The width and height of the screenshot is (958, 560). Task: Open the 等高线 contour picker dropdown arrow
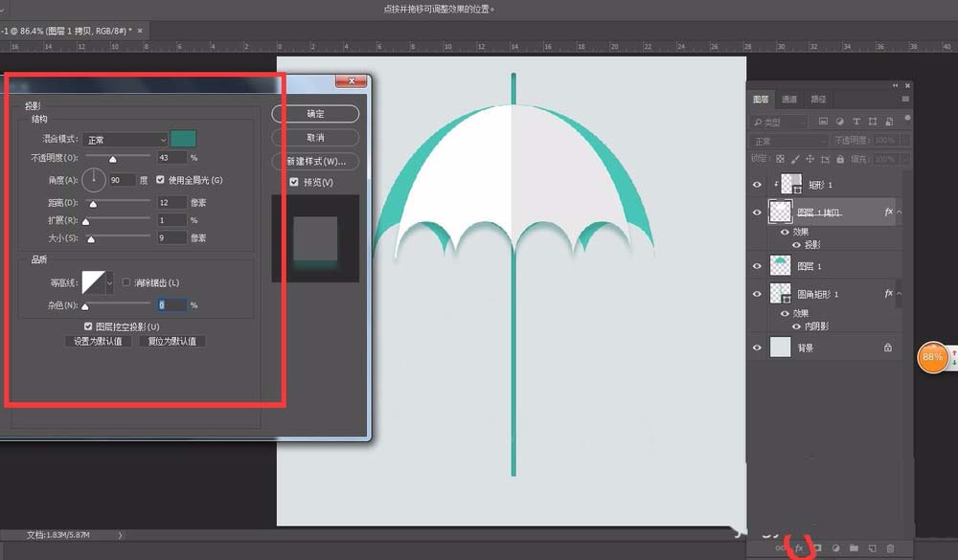(110, 282)
